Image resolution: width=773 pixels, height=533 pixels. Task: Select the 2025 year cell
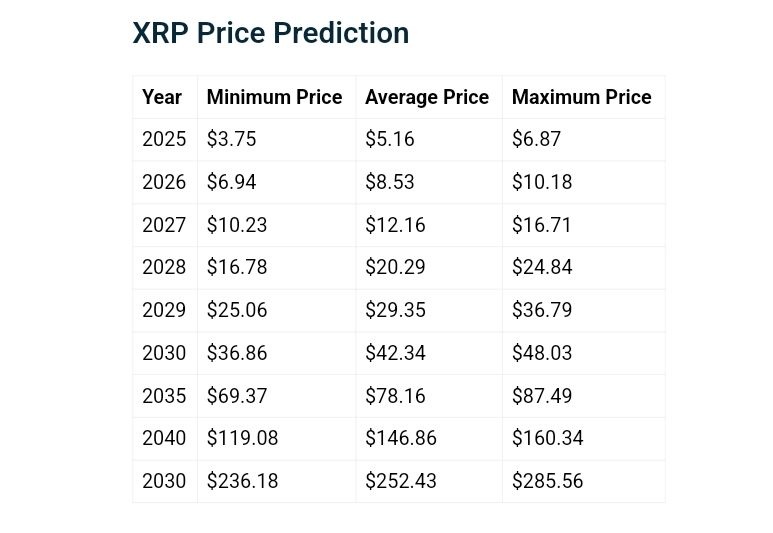[x=164, y=139]
